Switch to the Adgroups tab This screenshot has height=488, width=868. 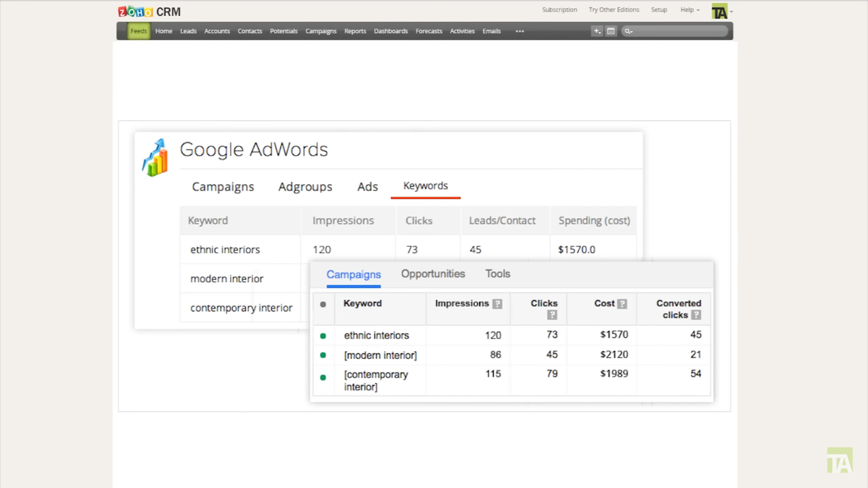(305, 187)
